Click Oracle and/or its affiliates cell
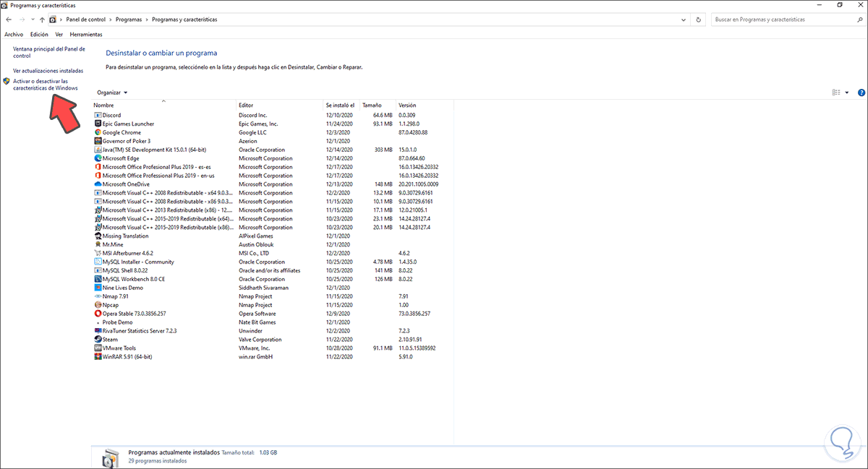This screenshot has height=469, width=868. [270, 271]
